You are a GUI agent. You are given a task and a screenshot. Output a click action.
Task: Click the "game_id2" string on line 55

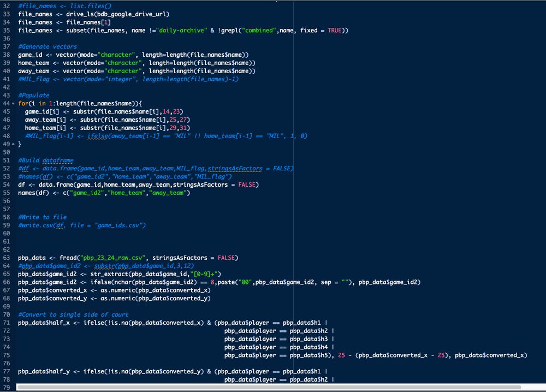87,193
